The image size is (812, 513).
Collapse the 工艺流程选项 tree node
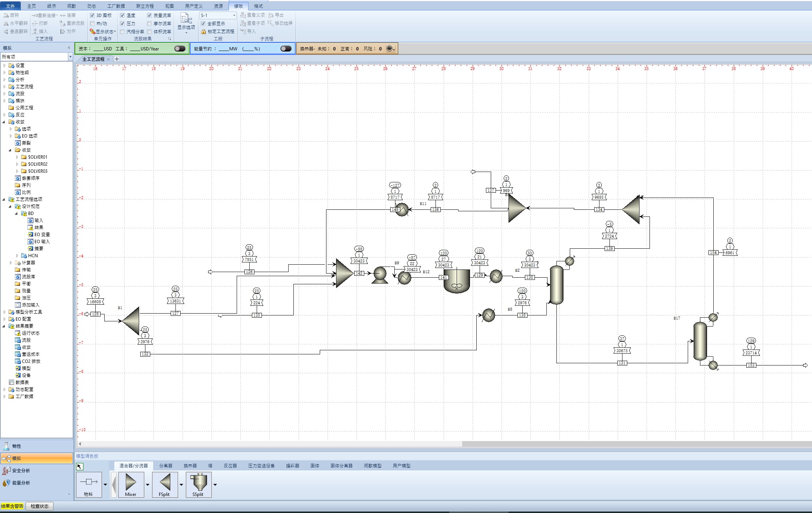point(4,199)
